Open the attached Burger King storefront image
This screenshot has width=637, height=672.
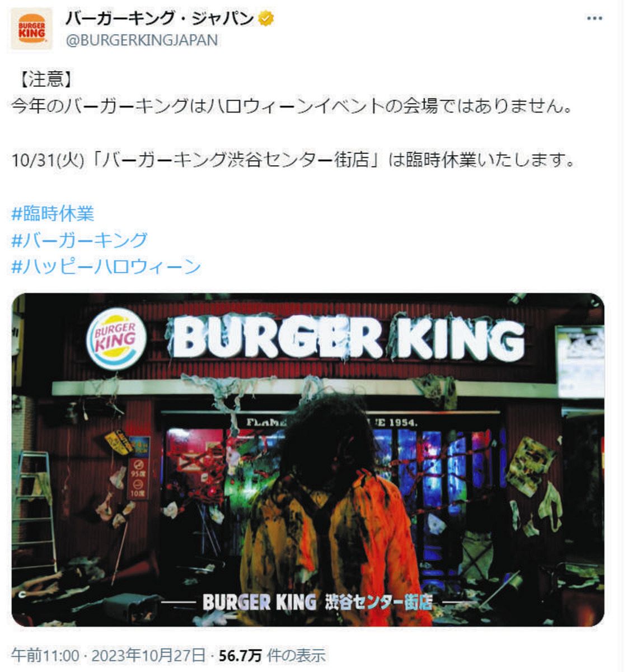coord(308,459)
